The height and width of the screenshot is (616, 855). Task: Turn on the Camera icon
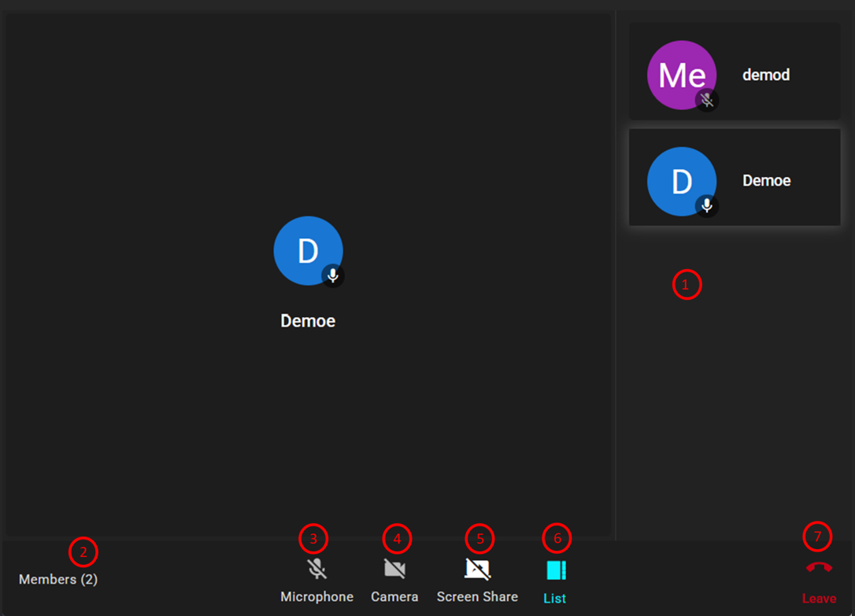click(x=394, y=569)
